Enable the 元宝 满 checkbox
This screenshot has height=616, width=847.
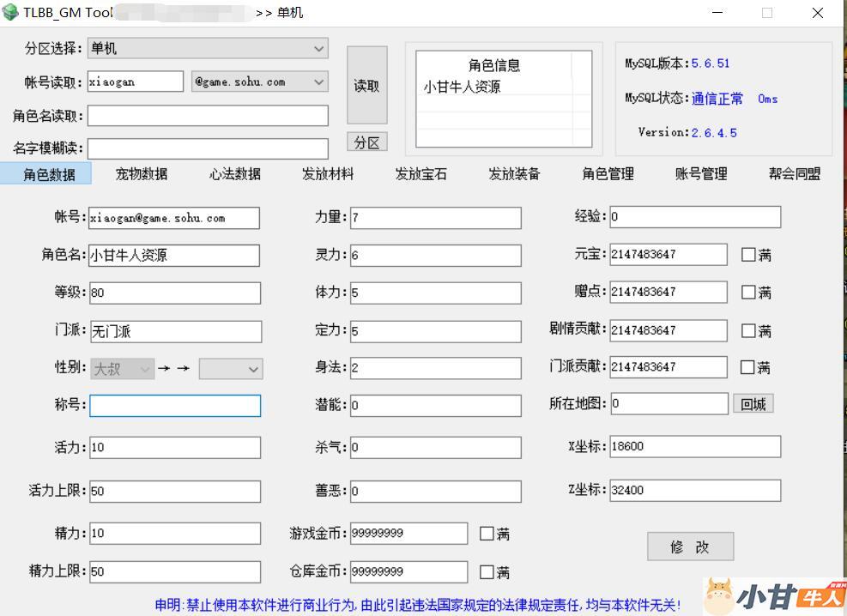tap(748, 255)
